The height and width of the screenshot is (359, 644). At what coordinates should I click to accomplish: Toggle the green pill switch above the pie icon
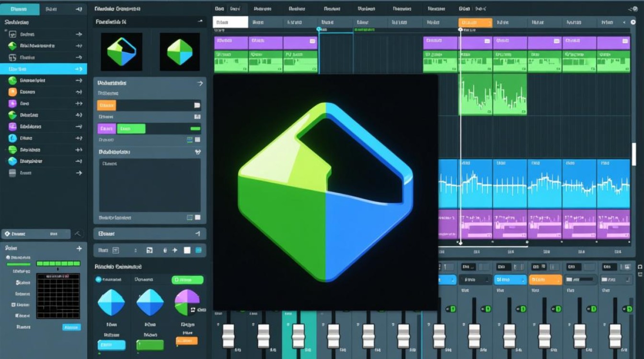point(187,280)
